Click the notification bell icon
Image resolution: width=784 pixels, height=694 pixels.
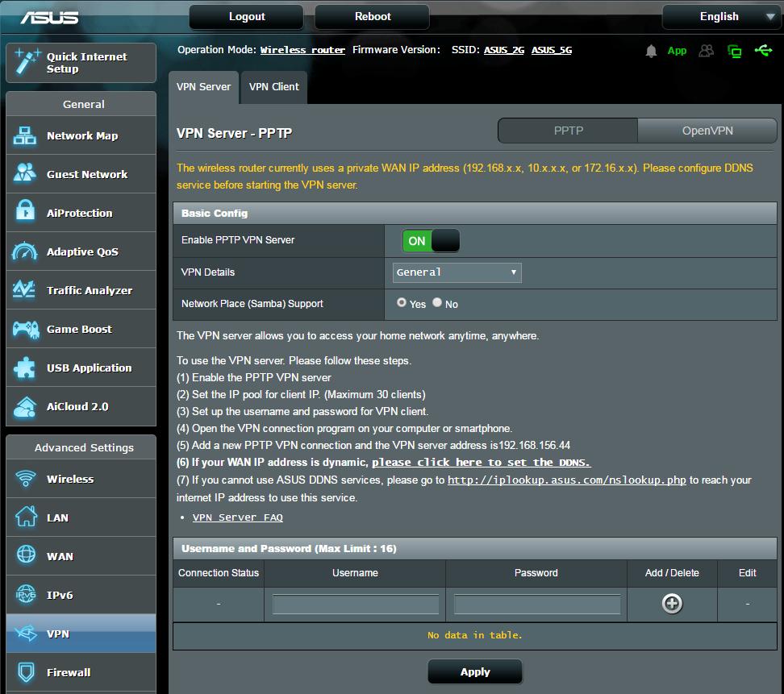tap(651, 51)
